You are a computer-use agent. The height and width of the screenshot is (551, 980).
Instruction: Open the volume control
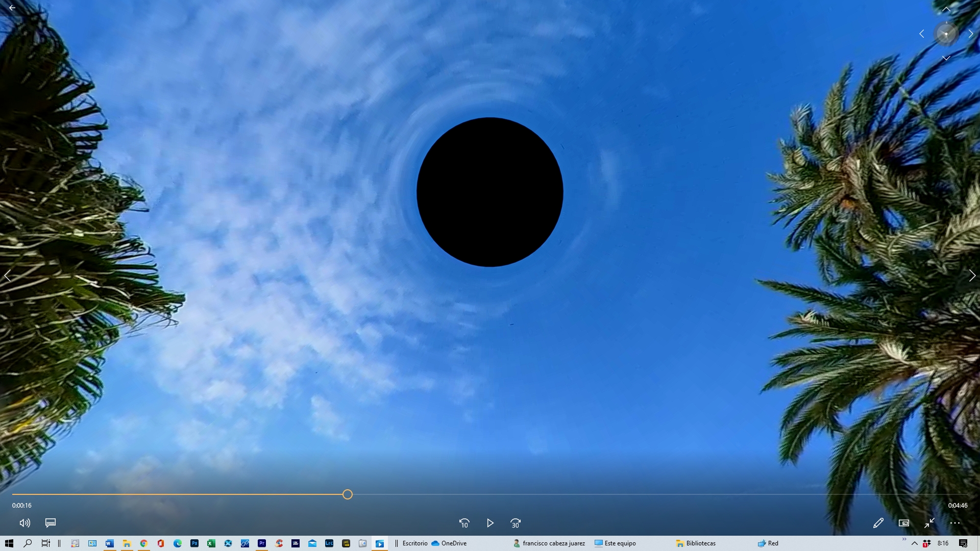point(24,523)
